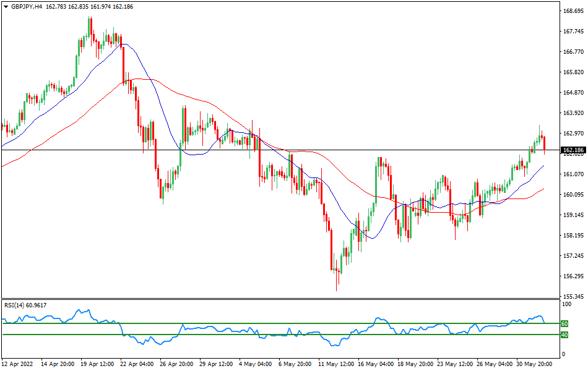
Task: Click the 155.345 price axis label
Action: click(574, 296)
